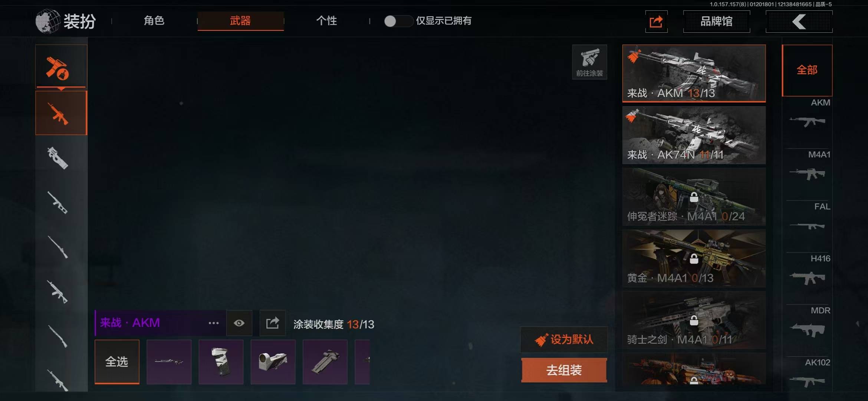Image resolution: width=868 pixels, height=401 pixels.
Task: Select the 全选 select-all option
Action: [x=117, y=362]
